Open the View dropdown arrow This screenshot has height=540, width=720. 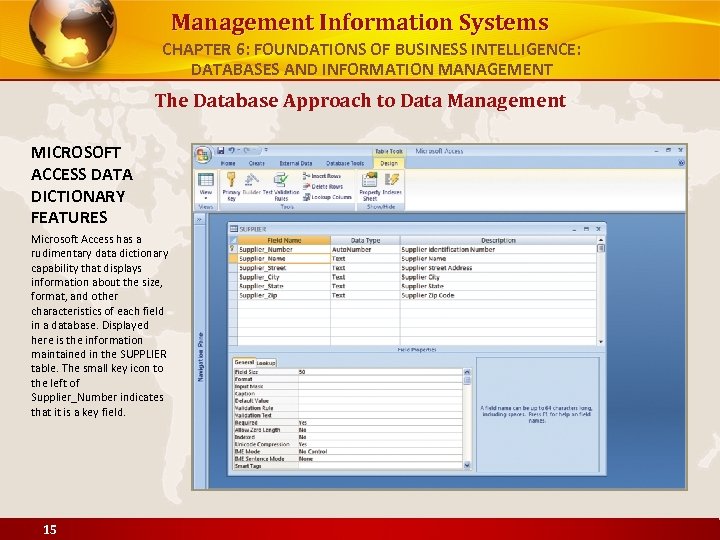point(205,198)
